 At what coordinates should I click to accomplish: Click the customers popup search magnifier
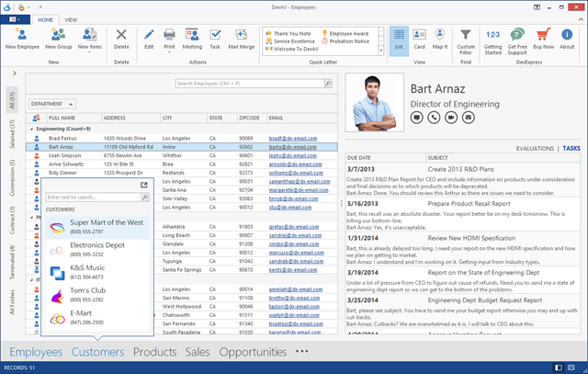tap(145, 198)
